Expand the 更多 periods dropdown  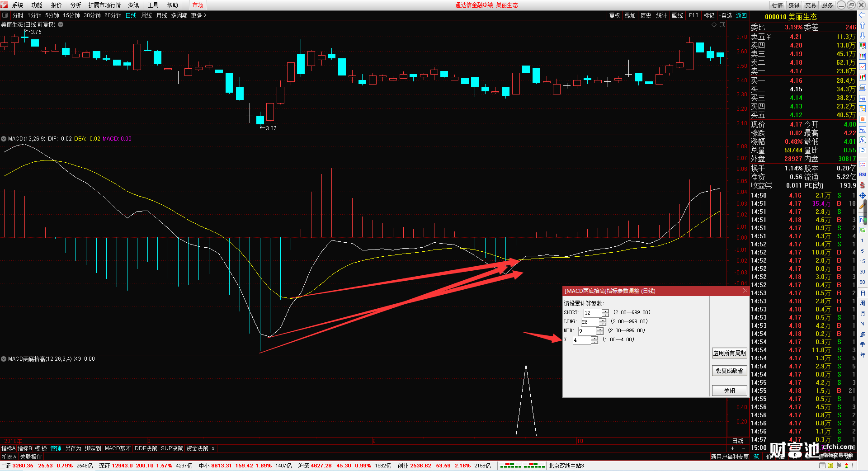pyautogui.click(x=198, y=15)
